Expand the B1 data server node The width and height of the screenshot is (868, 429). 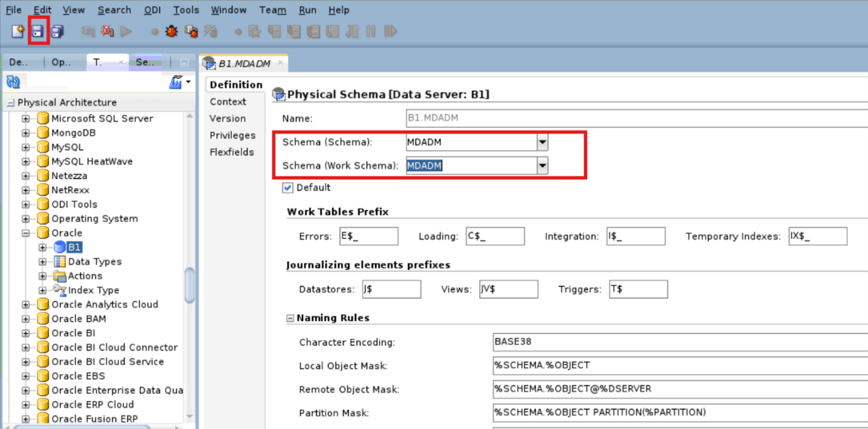click(x=42, y=247)
